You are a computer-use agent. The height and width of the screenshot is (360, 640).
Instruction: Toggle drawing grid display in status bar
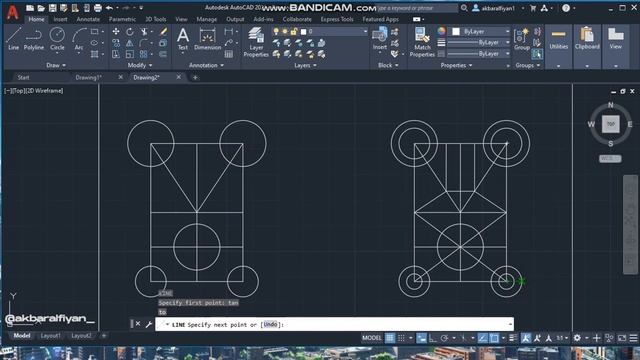click(x=390, y=338)
